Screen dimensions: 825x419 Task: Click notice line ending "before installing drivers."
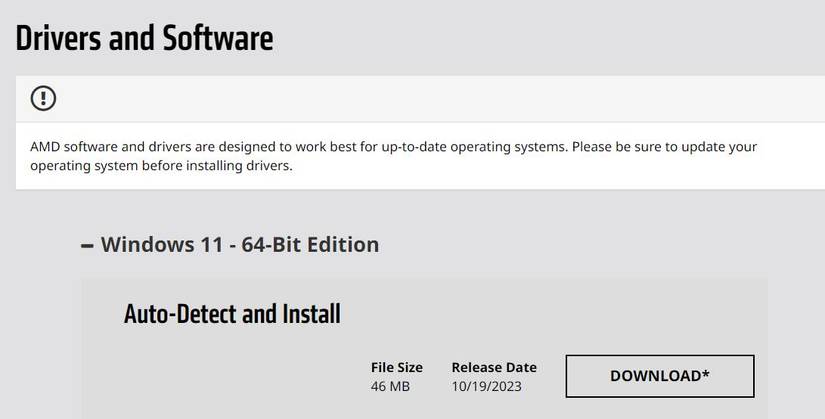point(161,166)
